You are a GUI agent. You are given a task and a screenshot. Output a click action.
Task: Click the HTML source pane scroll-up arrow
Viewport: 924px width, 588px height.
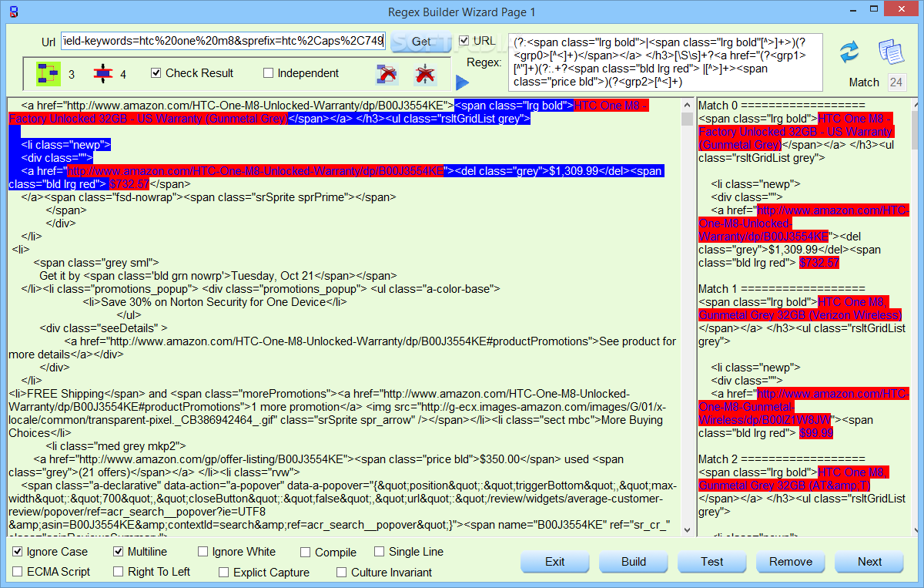(x=687, y=104)
